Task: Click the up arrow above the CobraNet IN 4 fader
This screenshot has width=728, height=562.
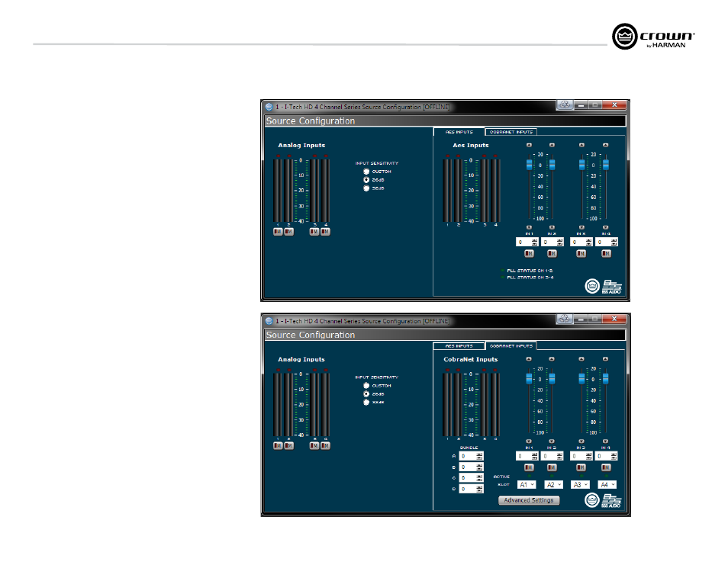Action: coord(605,359)
